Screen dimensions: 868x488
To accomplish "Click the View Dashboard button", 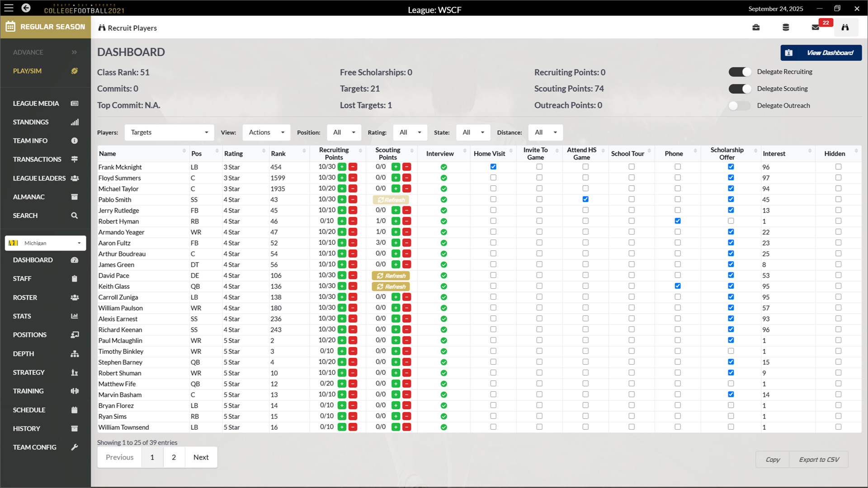I will tap(821, 52).
